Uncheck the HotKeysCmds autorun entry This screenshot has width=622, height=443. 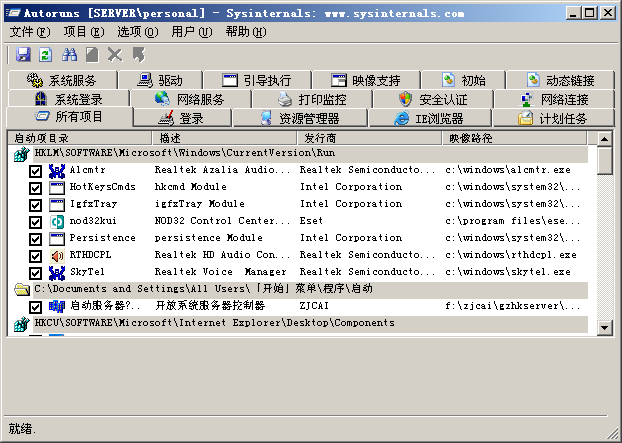click(35, 188)
